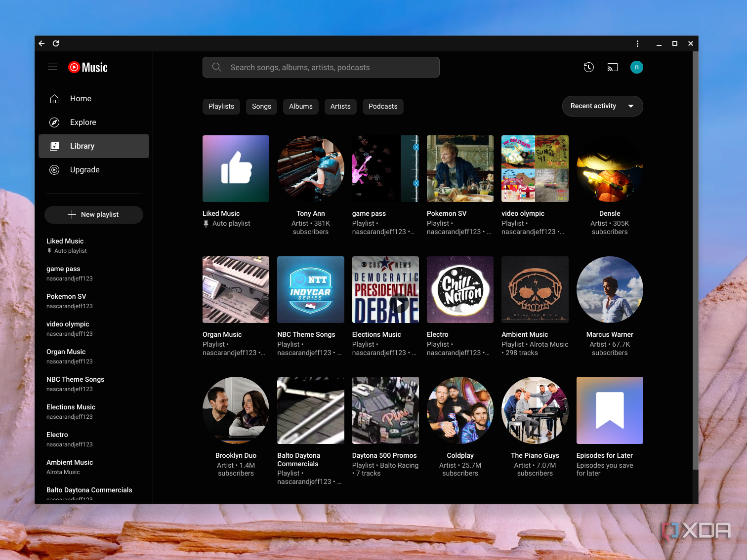Filter library by Playlists chip

pyautogui.click(x=221, y=106)
